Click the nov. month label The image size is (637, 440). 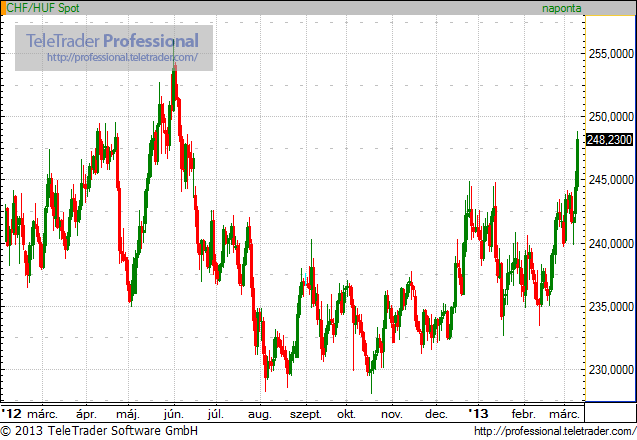[x=392, y=414]
